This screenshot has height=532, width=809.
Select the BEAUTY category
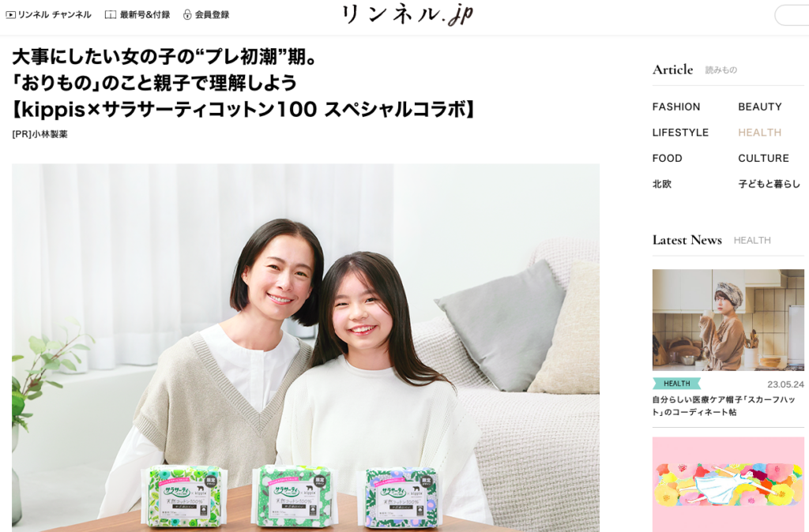[759, 107]
